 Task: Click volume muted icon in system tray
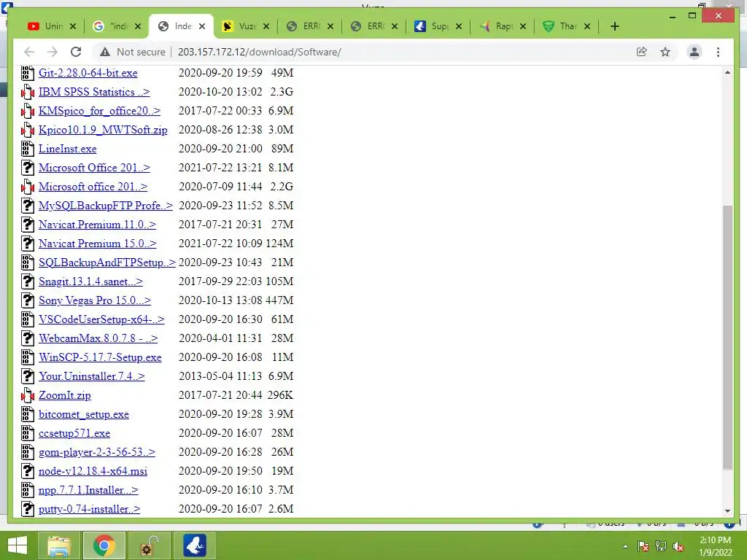tap(678, 546)
